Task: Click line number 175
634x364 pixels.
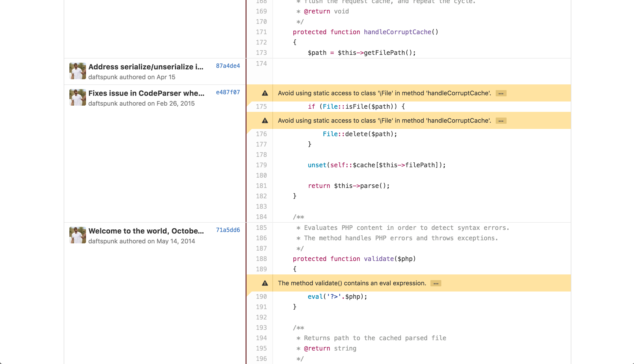Action: pos(261,107)
